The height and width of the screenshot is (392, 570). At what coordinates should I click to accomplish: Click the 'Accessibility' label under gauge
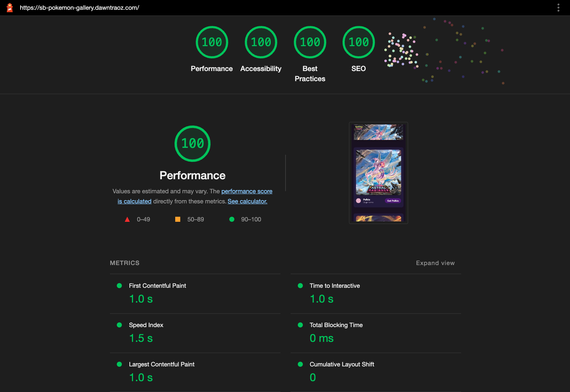pyautogui.click(x=261, y=69)
